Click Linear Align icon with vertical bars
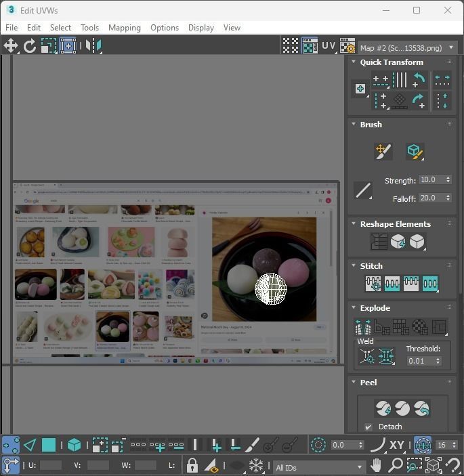This screenshot has width=464, height=476. 400,81
